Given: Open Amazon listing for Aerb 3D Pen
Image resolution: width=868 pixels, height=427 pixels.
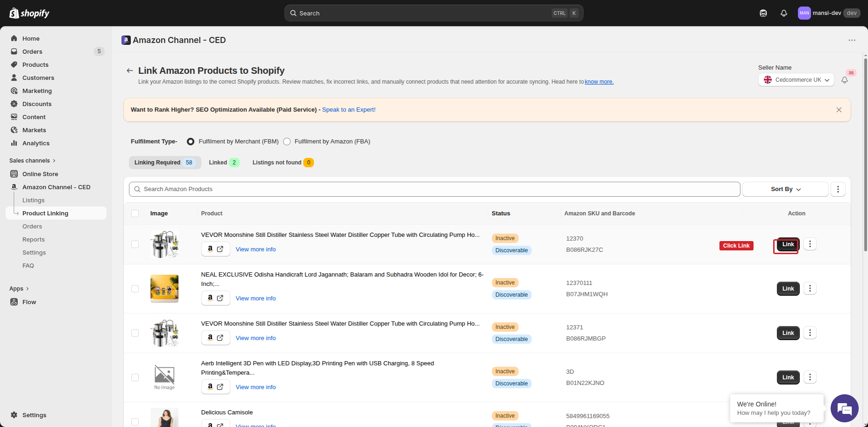Looking at the screenshot, I should click(x=215, y=387).
